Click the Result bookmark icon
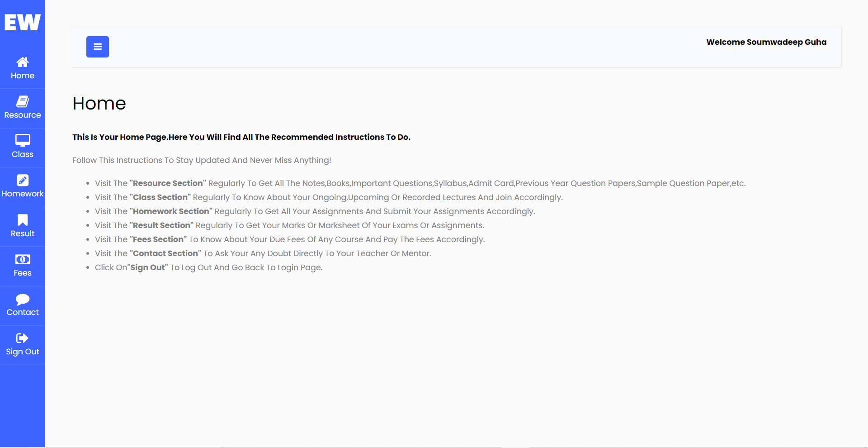Viewport: 868px width, 448px height. (23, 220)
